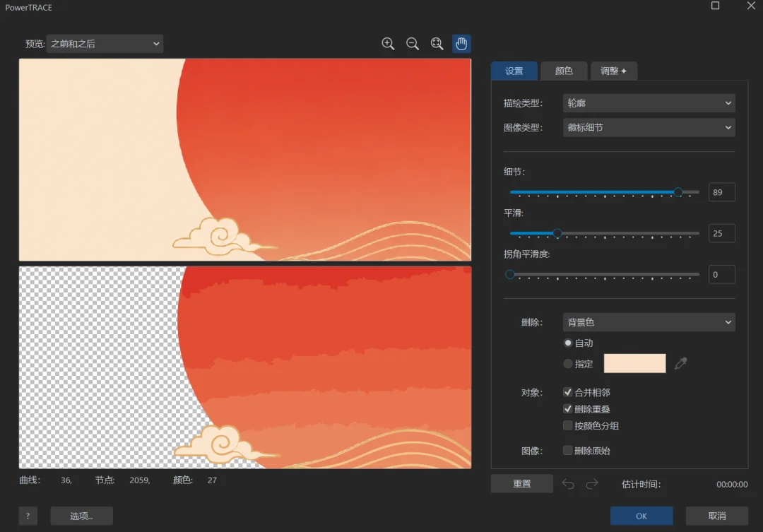Click the 取消 button
The image size is (763, 532).
pyautogui.click(x=717, y=516)
